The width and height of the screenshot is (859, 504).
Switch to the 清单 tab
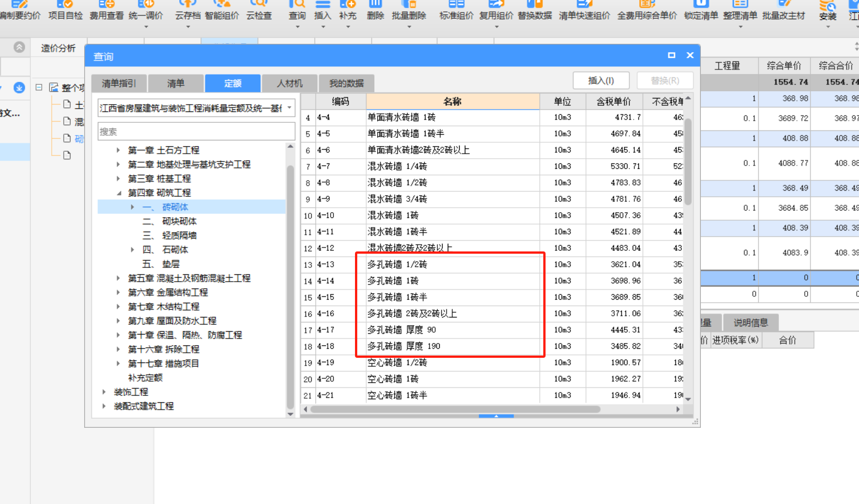click(176, 84)
